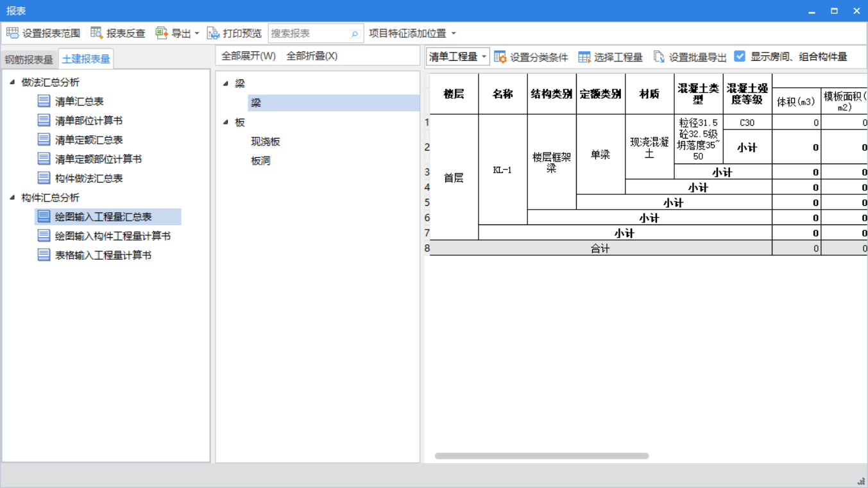The height and width of the screenshot is (488, 868).
Task: Click the 楼层框架梁 cell
Action: pos(552,162)
